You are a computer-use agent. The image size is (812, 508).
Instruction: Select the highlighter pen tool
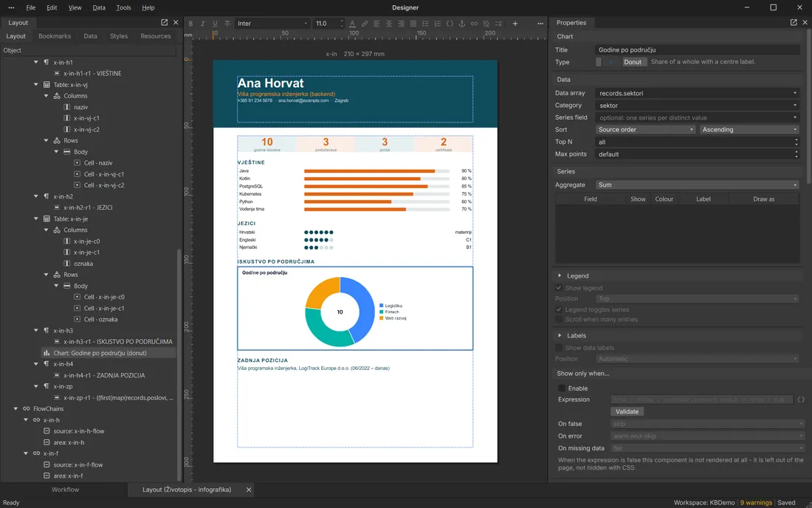coord(365,24)
